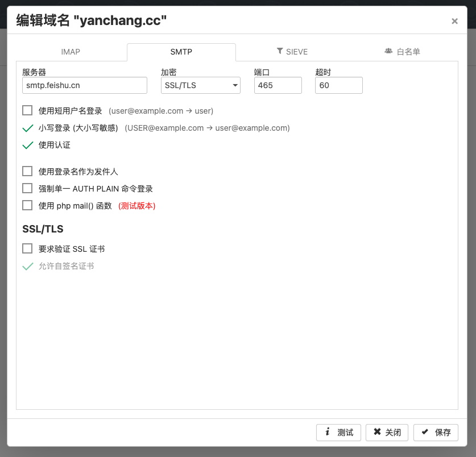The image size is (476, 457).
Task: Click the 端口 field showing 465
Action: (278, 85)
